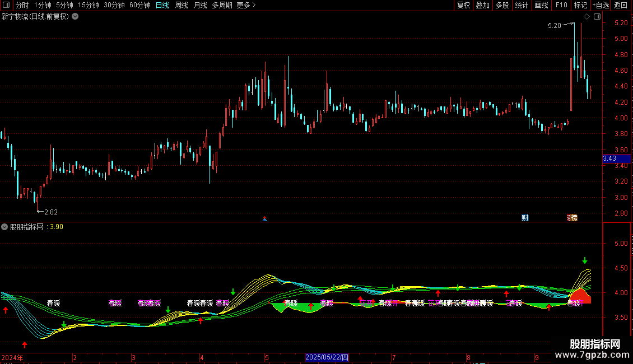Click the 2.82 low price label
This screenshot has height=364, width=633.
point(51,212)
